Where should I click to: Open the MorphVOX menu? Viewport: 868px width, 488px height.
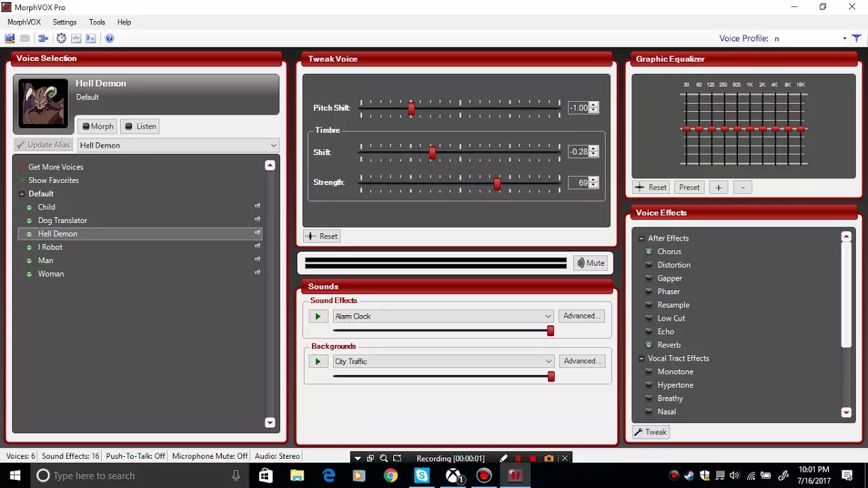[x=24, y=22]
